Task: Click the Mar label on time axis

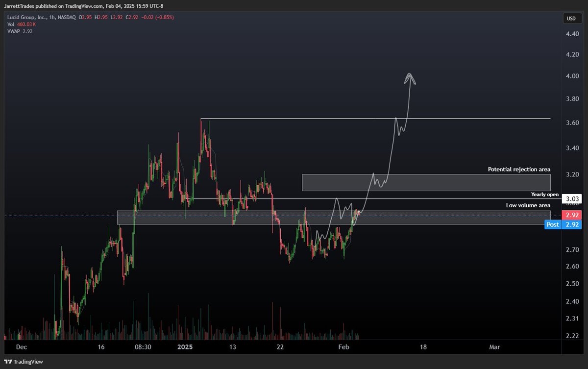Action: [x=494, y=347]
